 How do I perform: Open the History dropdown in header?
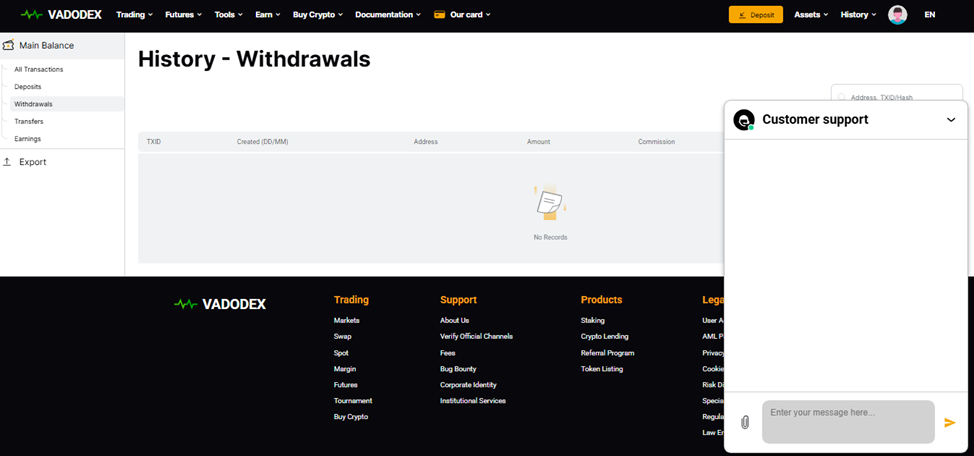click(x=858, y=14)
